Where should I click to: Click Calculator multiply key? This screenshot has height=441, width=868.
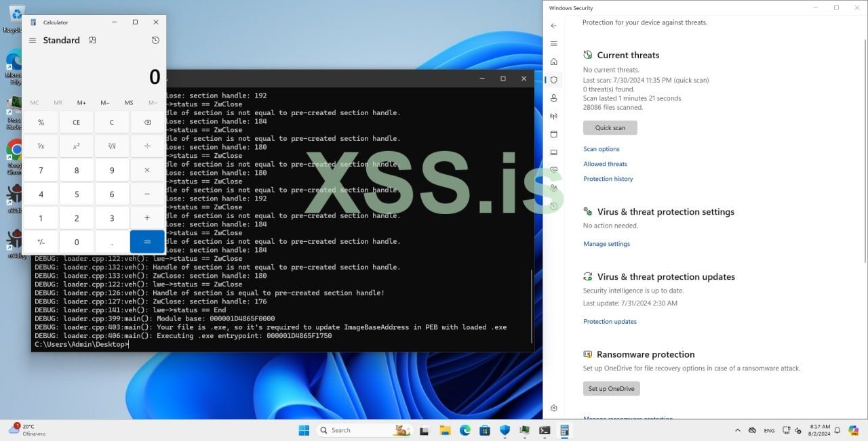147,170
